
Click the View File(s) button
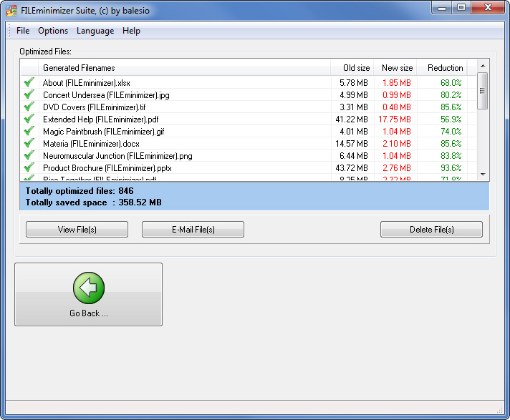click(x=77, y=230)
